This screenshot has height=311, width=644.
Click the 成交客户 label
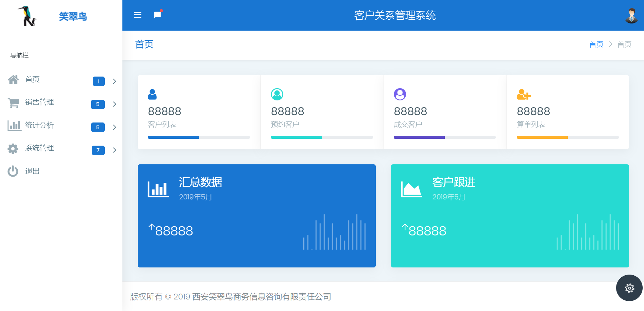pos(408,125)
